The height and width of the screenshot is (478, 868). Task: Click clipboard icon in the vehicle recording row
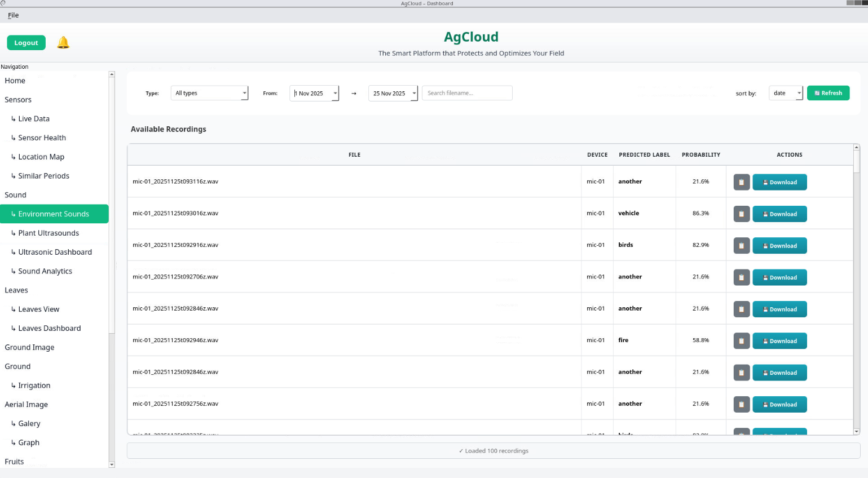[x=741, y=214]
